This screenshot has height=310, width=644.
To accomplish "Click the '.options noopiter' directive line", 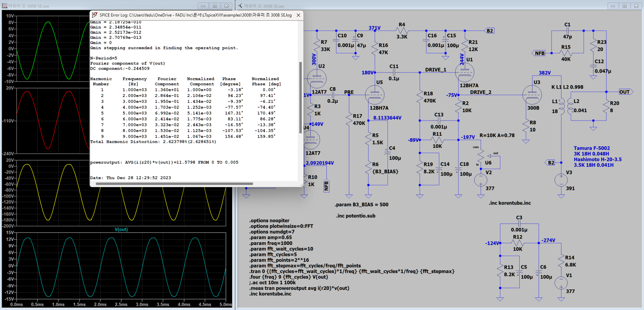I will [269, 220].
